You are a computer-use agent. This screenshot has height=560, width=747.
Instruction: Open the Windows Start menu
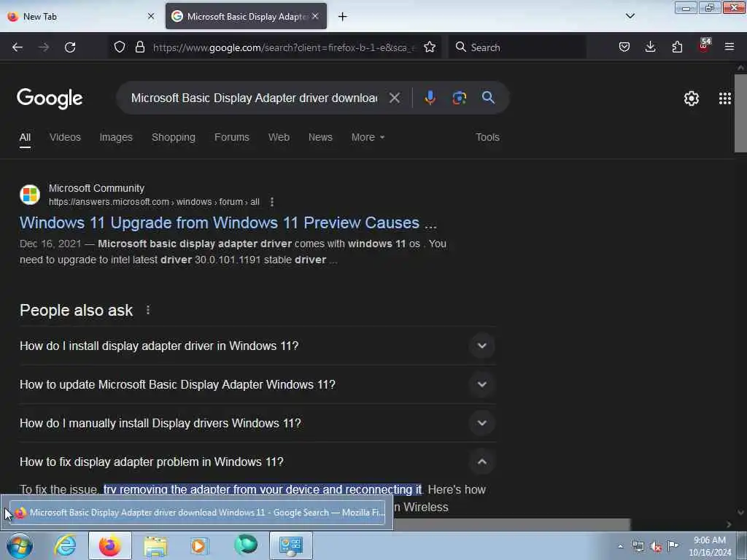click(20, 545)
